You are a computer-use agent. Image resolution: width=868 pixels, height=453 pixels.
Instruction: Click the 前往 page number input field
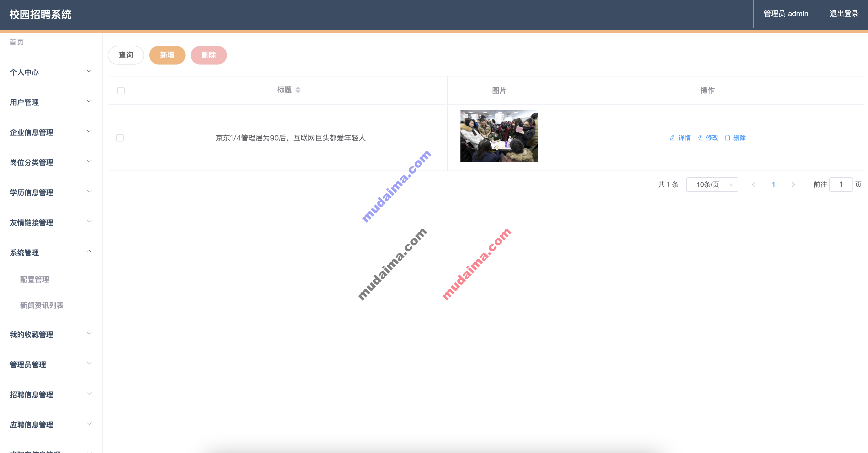tap(841, 185)
